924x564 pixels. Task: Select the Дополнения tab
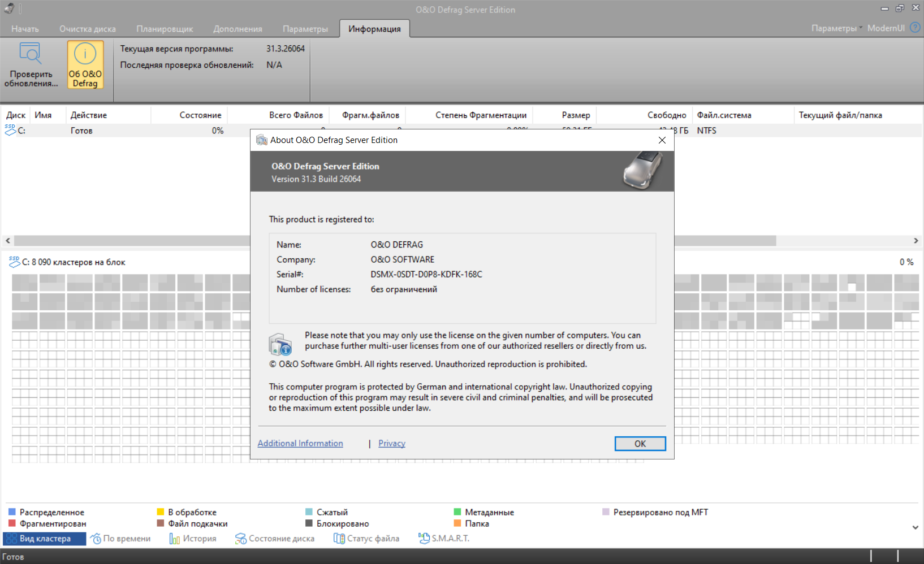point(238,29)
